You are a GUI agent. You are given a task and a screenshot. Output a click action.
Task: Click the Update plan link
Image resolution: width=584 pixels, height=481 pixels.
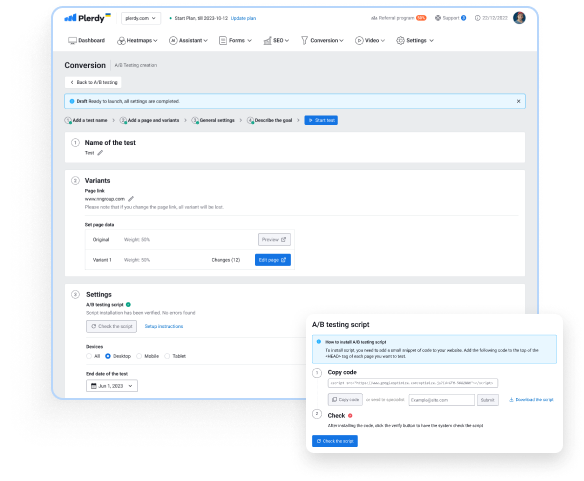point(243,18)
